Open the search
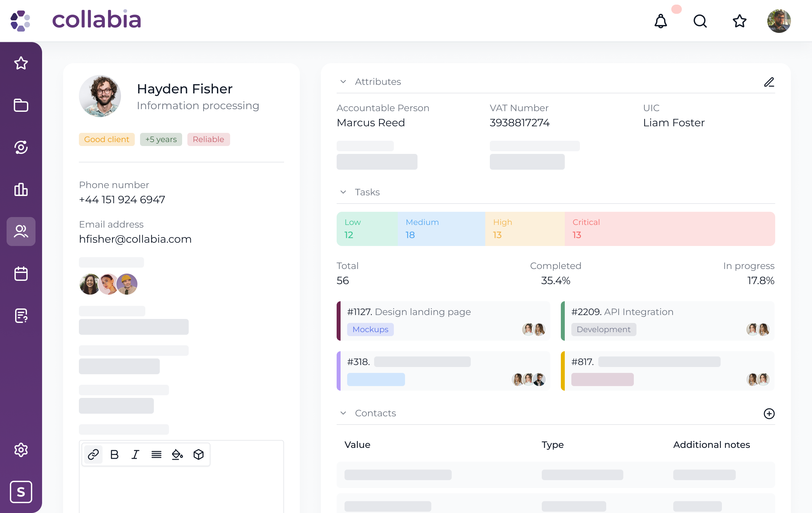 700,21
